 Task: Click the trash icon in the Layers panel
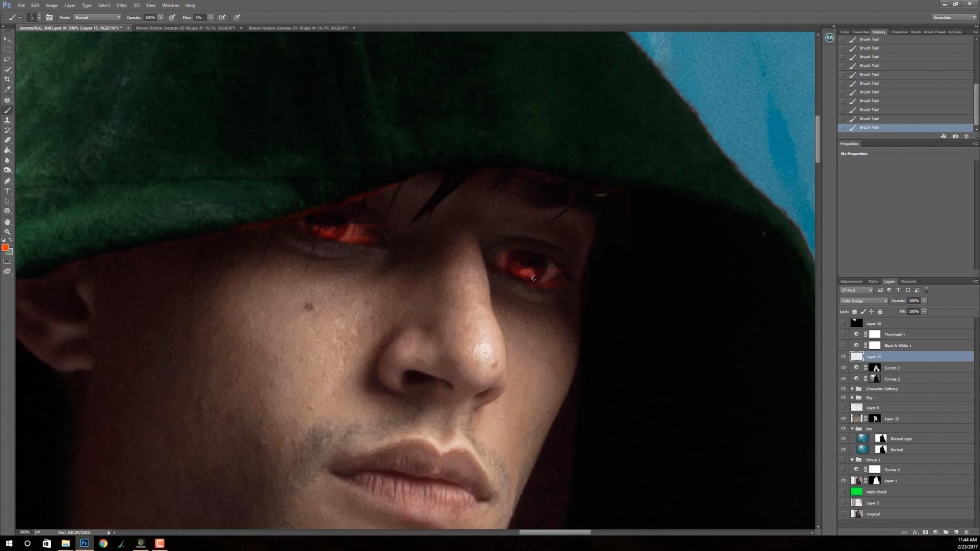[966, 532]
